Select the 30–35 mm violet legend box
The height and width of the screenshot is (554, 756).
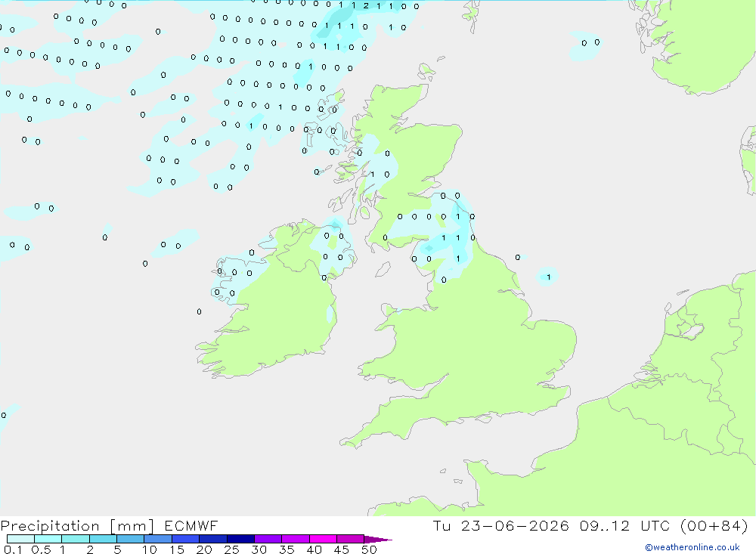(268, 539)
